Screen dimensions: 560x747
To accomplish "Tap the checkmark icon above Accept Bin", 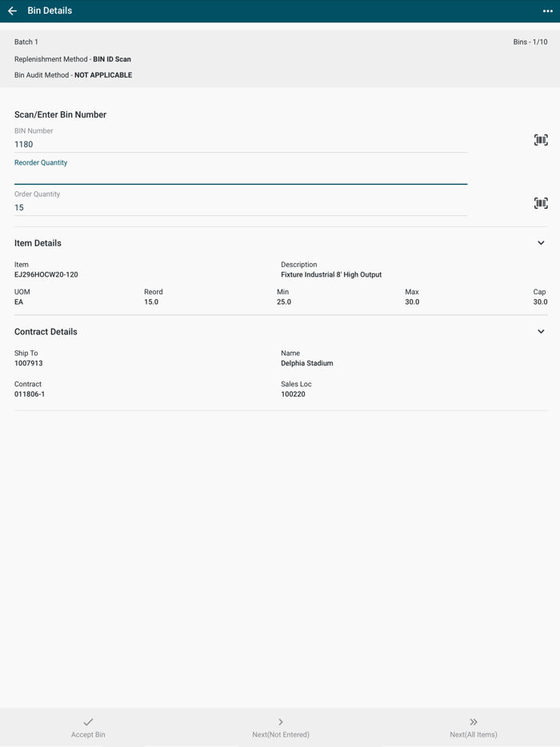I will pos(88,721).
